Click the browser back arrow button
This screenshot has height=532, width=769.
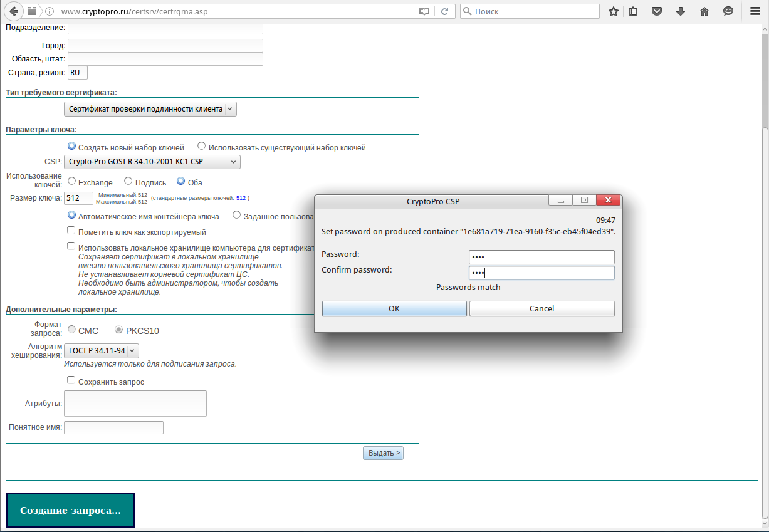click(14, 11)
